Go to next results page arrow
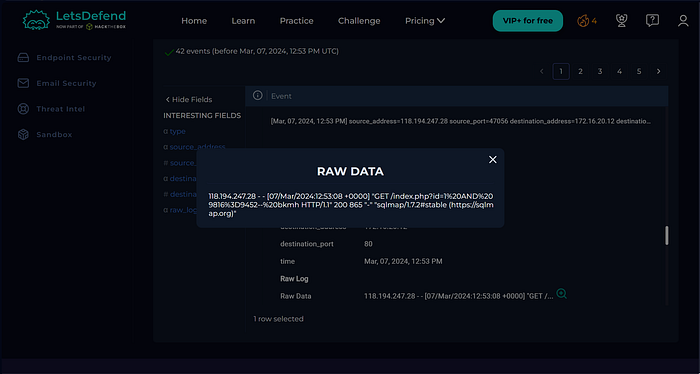 pos(658,71)
